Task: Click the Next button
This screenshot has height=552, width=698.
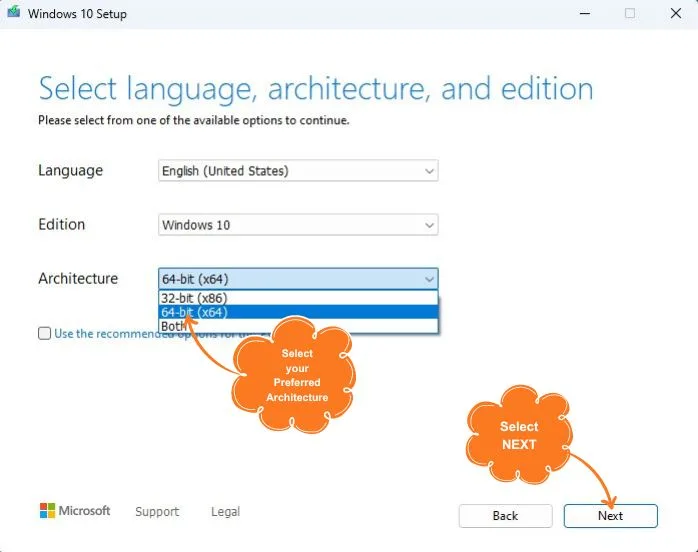Action: click(x=610, y=515)
